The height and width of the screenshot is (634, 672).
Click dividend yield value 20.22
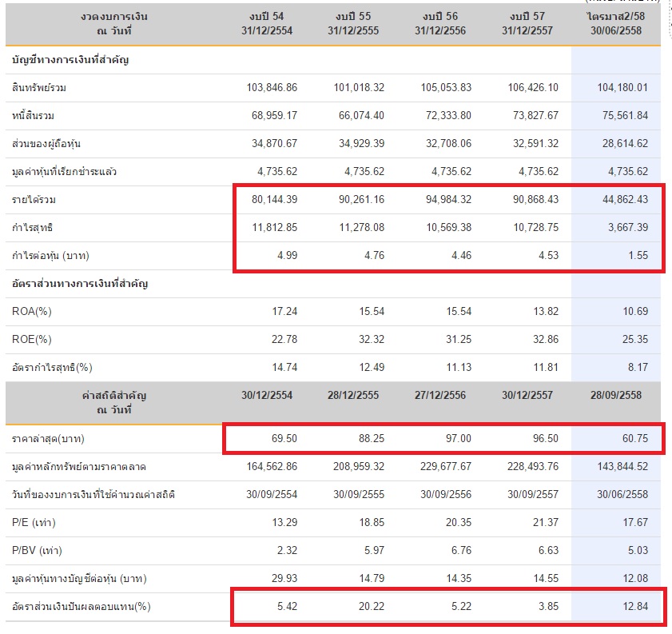(x=372, y=607)
